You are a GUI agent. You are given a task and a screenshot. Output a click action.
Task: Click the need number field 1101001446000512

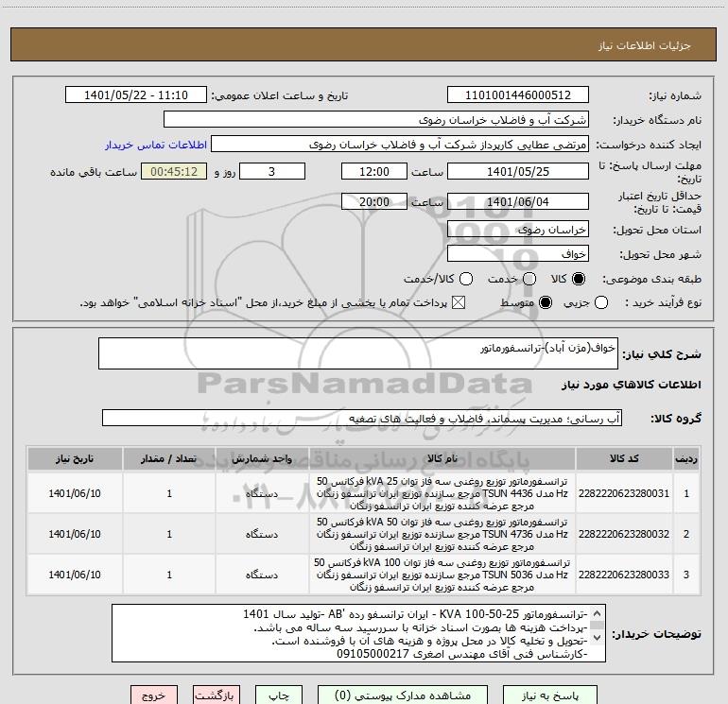point(518,95)
